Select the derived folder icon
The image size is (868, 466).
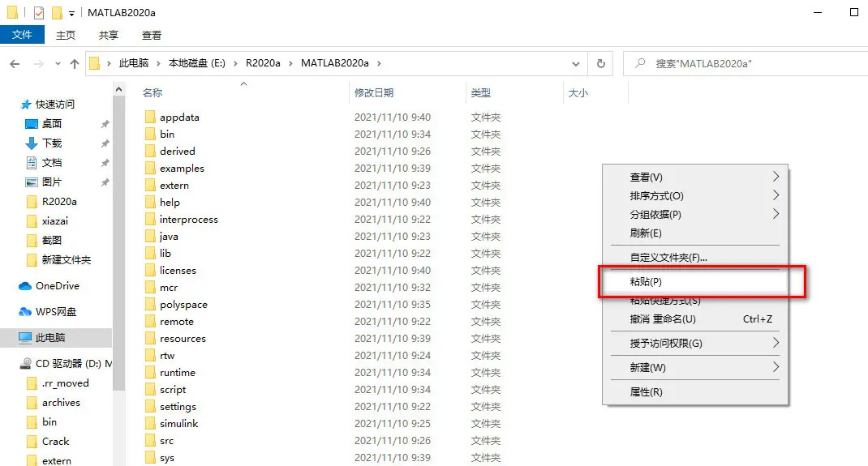tap(150, 151)
